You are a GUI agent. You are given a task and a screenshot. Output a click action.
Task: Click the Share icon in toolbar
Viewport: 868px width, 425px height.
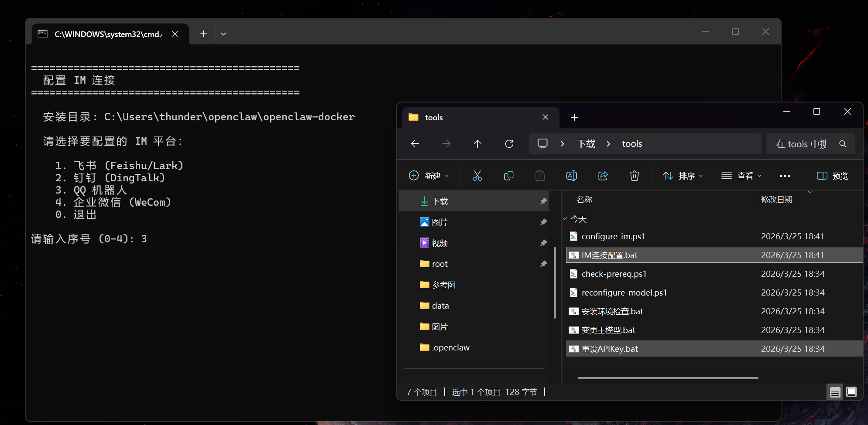(603, 176)
